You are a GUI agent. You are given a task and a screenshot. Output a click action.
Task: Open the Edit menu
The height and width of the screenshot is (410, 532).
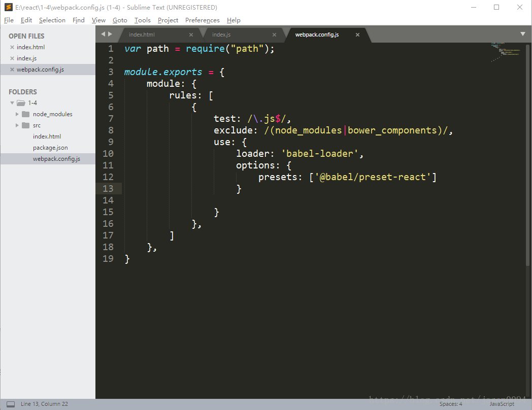[26, 20]
